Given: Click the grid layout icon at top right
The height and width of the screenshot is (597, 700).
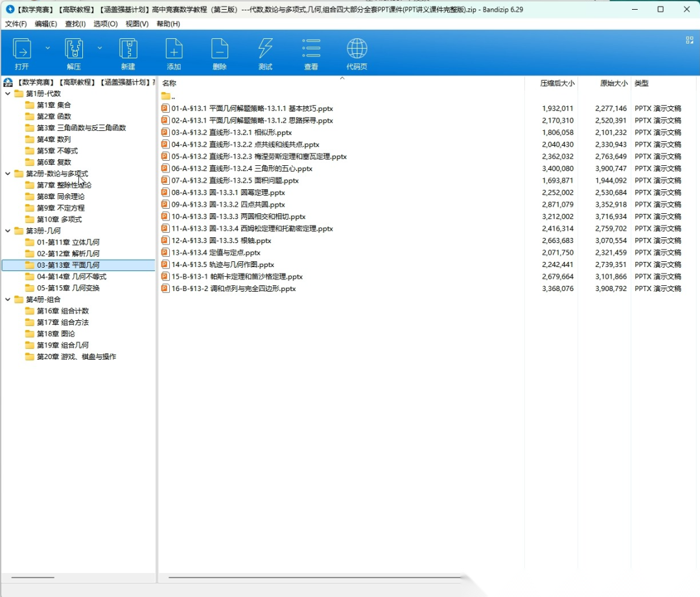Looking at the screenshot, I should [x=690, y=40].
